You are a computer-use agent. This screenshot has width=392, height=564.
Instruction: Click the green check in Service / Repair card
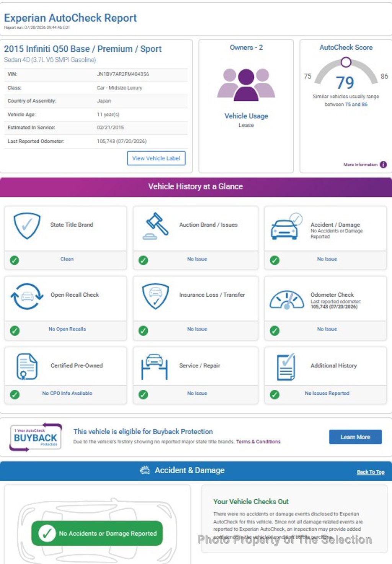click(143, 394)
